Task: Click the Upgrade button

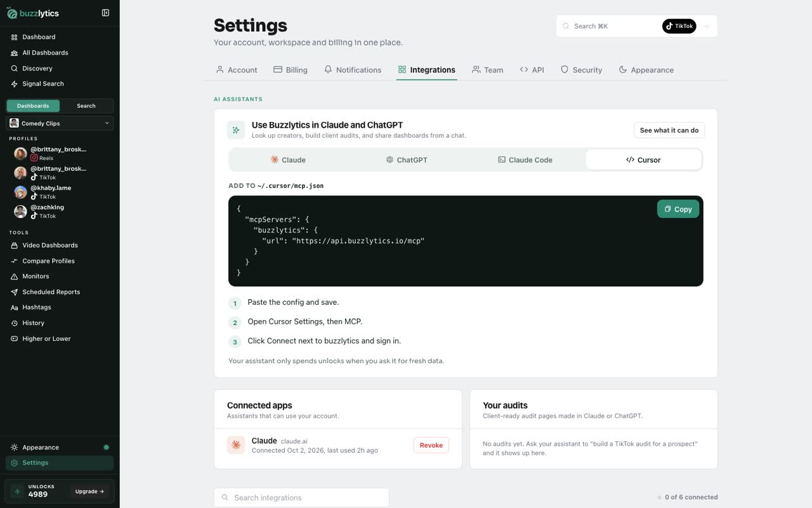Action: click(x=89, y=491)
